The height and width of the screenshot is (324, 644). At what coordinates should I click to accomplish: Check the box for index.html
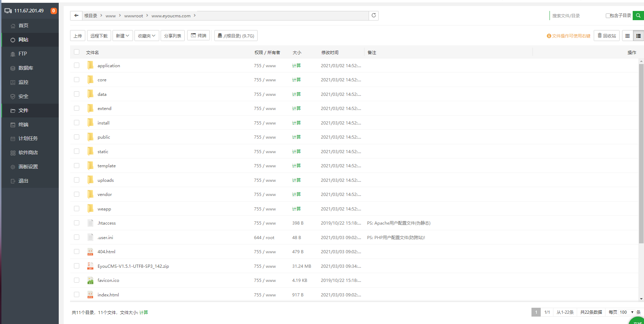76,294
